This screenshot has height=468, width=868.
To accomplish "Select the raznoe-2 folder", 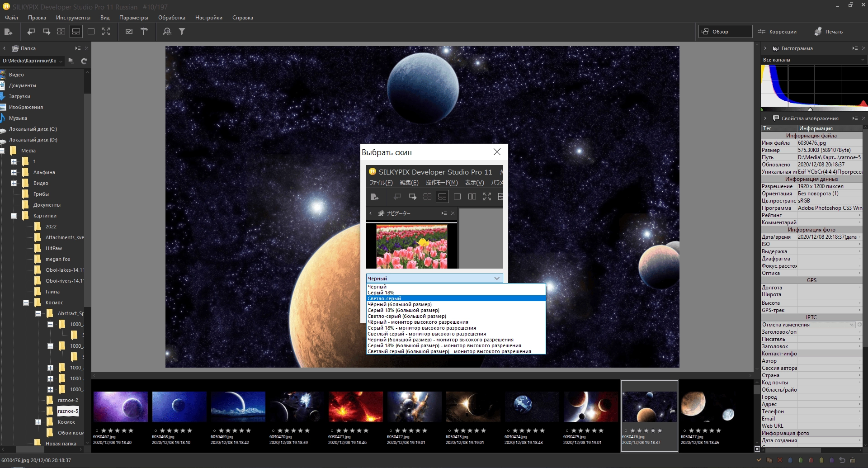I will (x=68, y=400).
